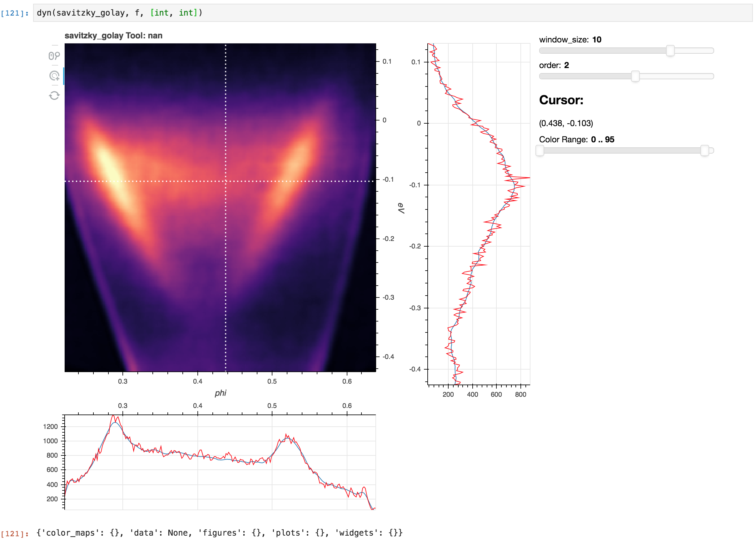This screenshot has width=756, height=545.
Task: Click the red output prompt '[121]:'
Action: pos(15,534)
